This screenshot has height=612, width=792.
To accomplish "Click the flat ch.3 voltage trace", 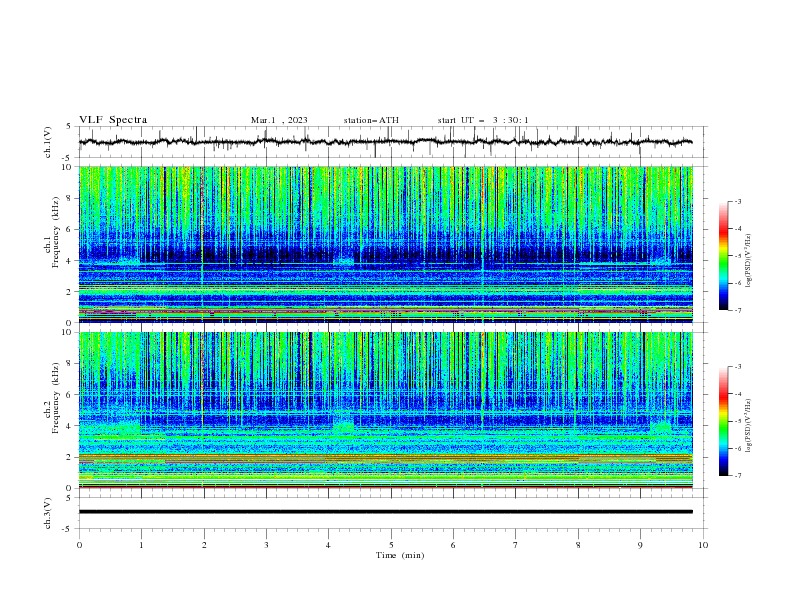I will [385, 512].
